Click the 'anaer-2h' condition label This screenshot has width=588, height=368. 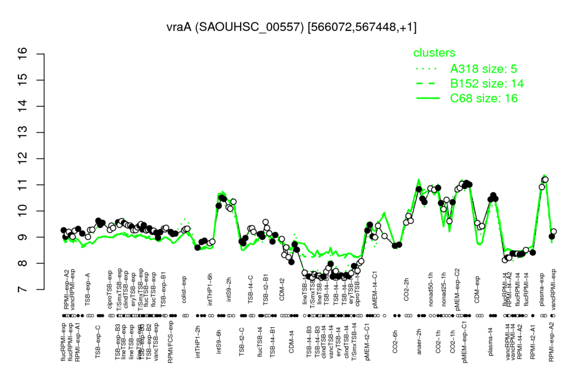(x=419, y=340)
